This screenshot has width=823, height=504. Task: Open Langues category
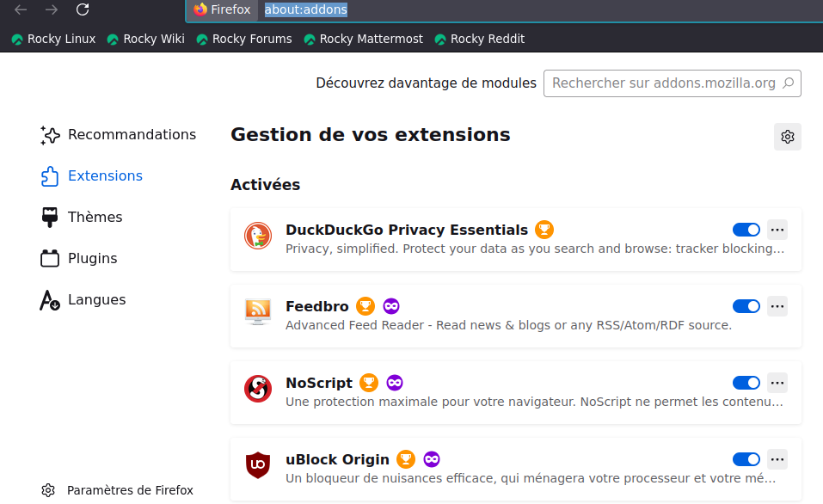(x=83, y=300)
